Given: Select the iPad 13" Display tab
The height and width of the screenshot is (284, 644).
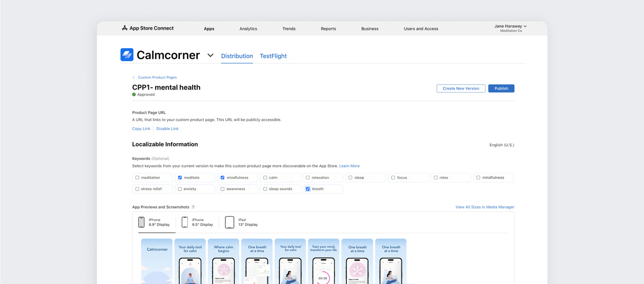Looking at the screenshot, I should pos(242,222).
